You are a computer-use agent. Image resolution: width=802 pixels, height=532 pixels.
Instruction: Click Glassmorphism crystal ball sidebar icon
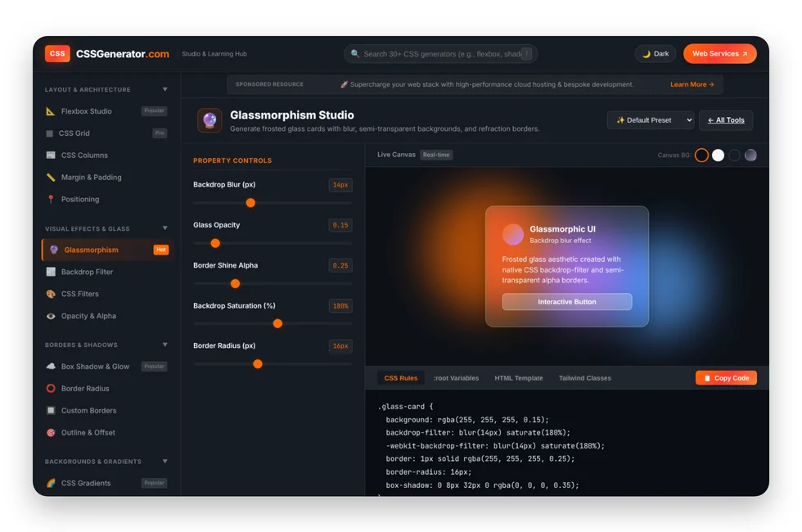(54, 250)
